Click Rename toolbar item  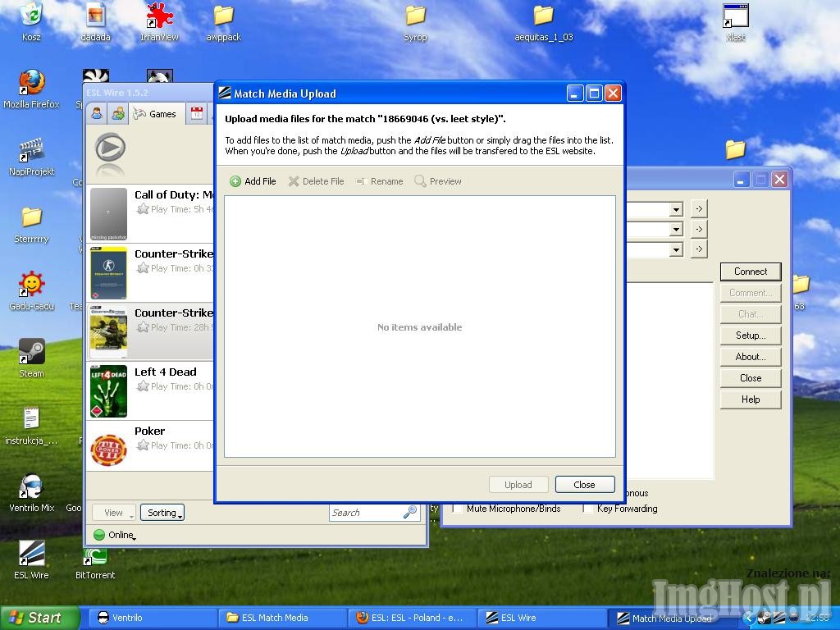[379, 181]
